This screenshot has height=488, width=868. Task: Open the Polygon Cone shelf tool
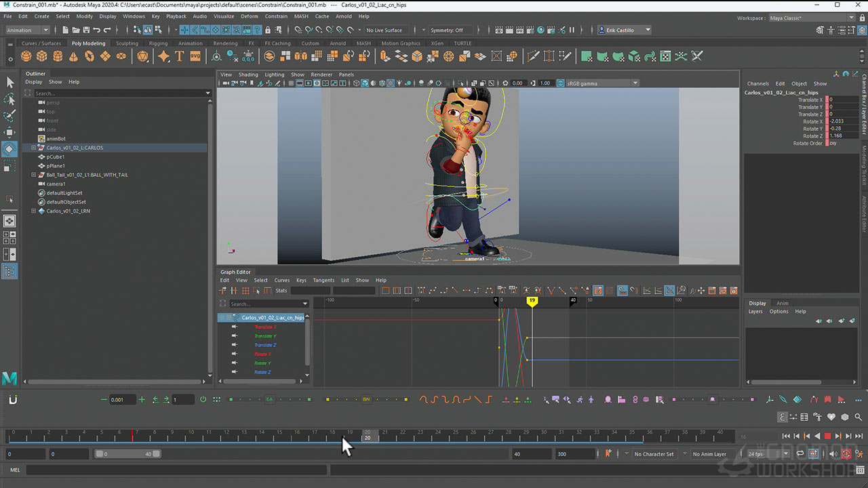point(74,57)
